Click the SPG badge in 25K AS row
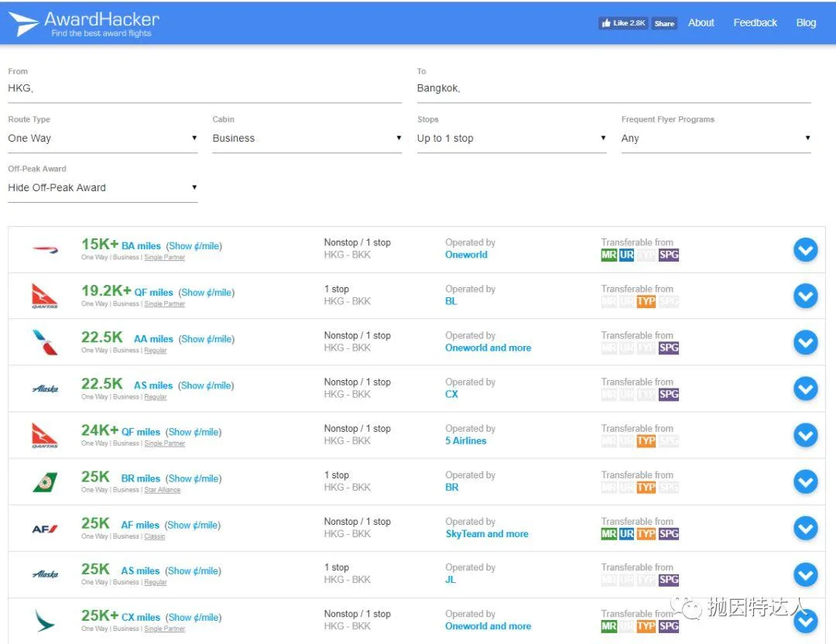Image resolution: width=836 pixels, height=644 pixels. point(669,580)
